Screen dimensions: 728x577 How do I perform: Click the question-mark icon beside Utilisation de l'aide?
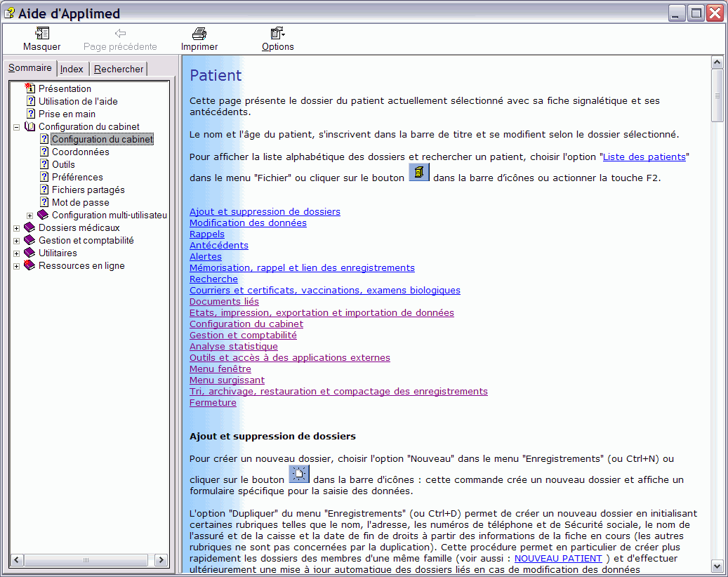(31, 101)
